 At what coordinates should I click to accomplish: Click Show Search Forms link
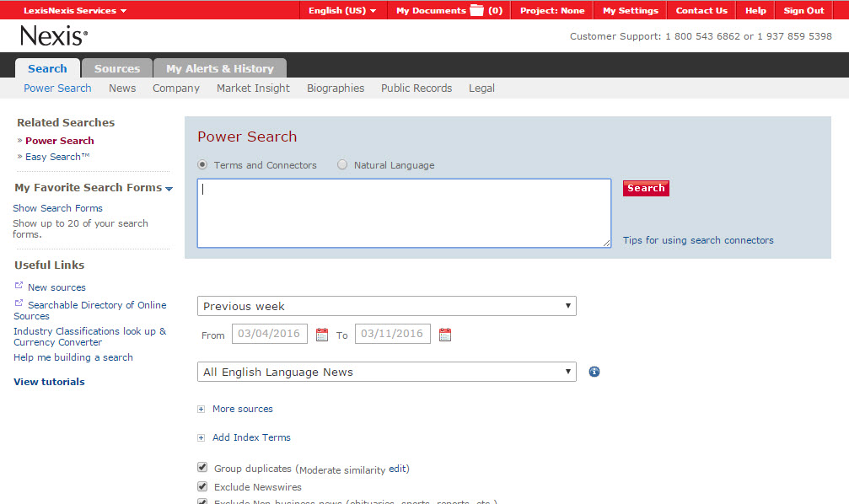[x=57, y=208]
